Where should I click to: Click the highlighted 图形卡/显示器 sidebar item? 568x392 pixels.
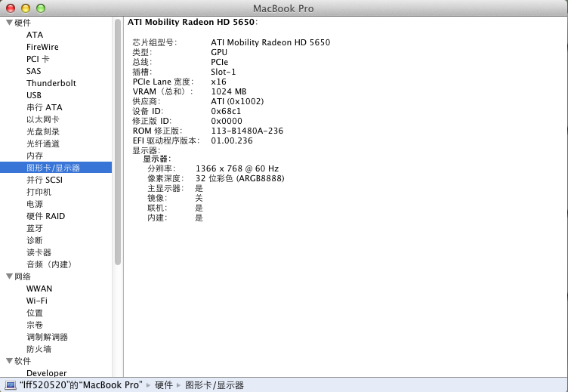[x=53, y=168]
